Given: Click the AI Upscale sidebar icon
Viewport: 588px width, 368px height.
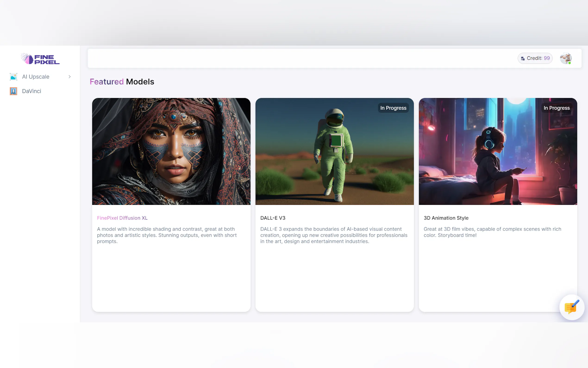Looking at the screenshot, I should tap(13, 77).
